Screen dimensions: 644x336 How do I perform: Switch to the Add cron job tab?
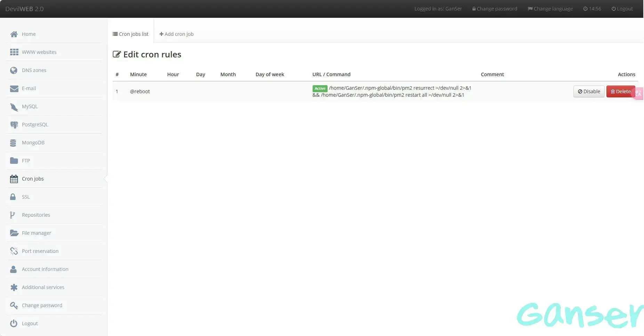click(x=176, y=34)
